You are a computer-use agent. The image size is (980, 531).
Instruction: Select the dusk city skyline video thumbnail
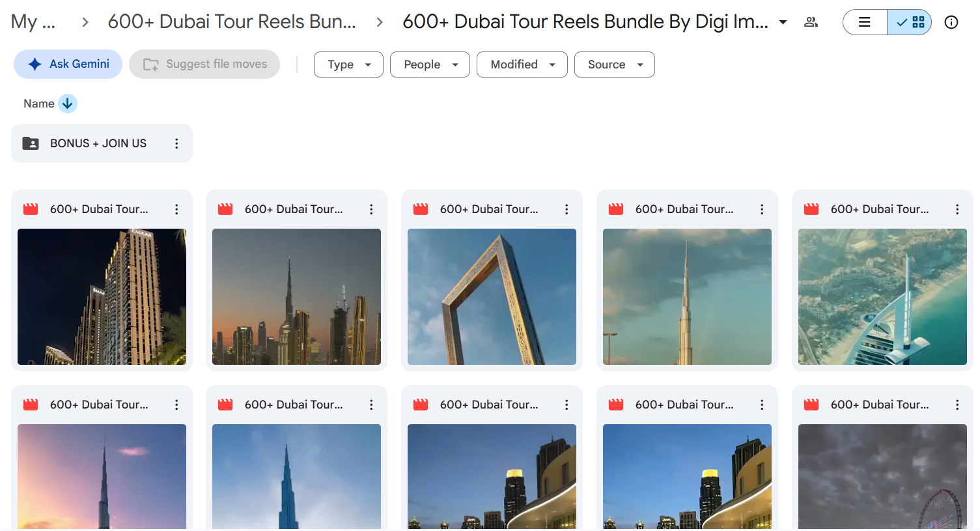[296, 296]
